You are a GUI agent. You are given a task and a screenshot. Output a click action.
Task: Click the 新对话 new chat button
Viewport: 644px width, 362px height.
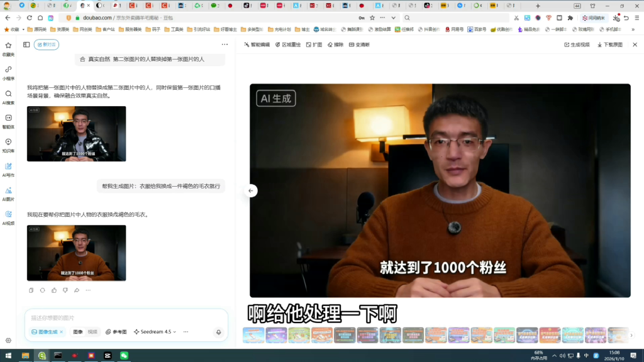46,44
